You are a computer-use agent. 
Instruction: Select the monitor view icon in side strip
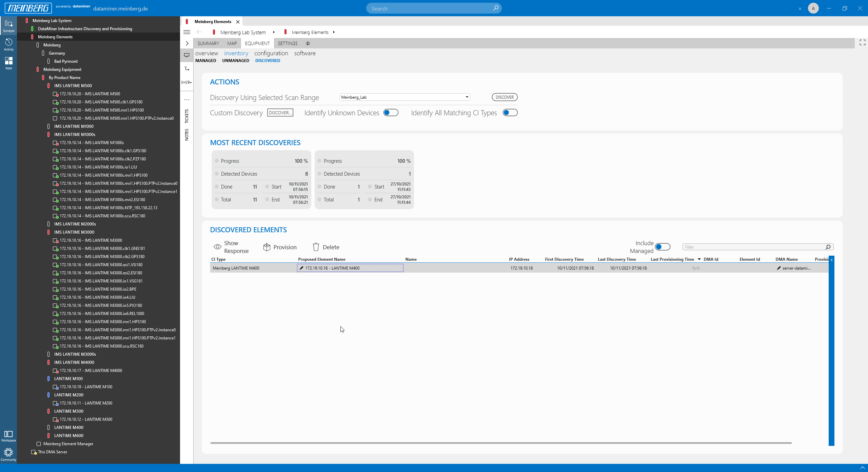tap(187, 55)
